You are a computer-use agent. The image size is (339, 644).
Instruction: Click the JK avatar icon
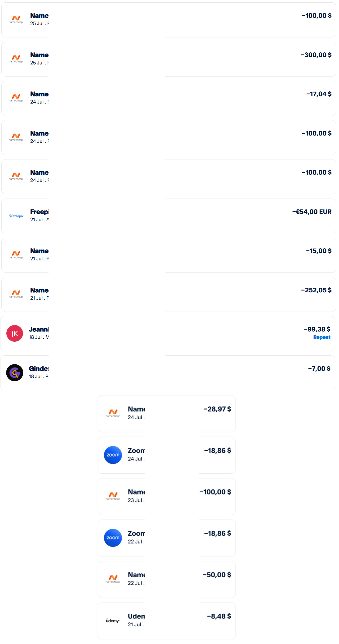pyautogui.click(x=15, y=333)
